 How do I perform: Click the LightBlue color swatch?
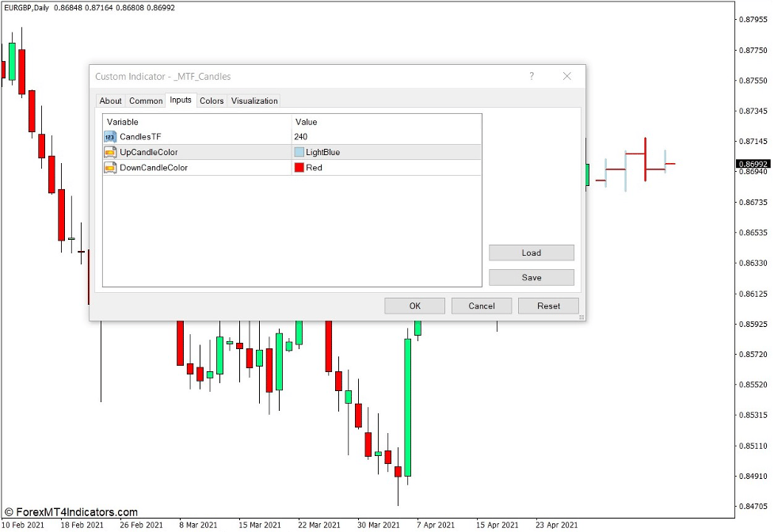click(300, 152)
